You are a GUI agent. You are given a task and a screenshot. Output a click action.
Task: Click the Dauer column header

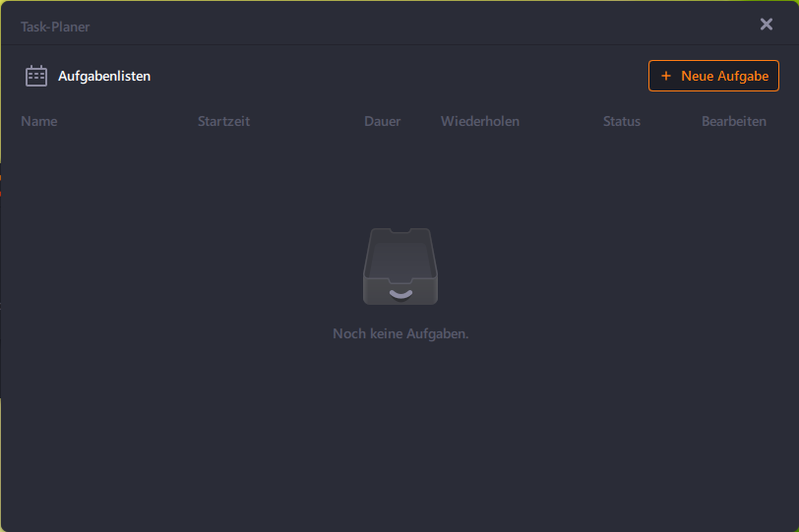[x=382, y=121]
